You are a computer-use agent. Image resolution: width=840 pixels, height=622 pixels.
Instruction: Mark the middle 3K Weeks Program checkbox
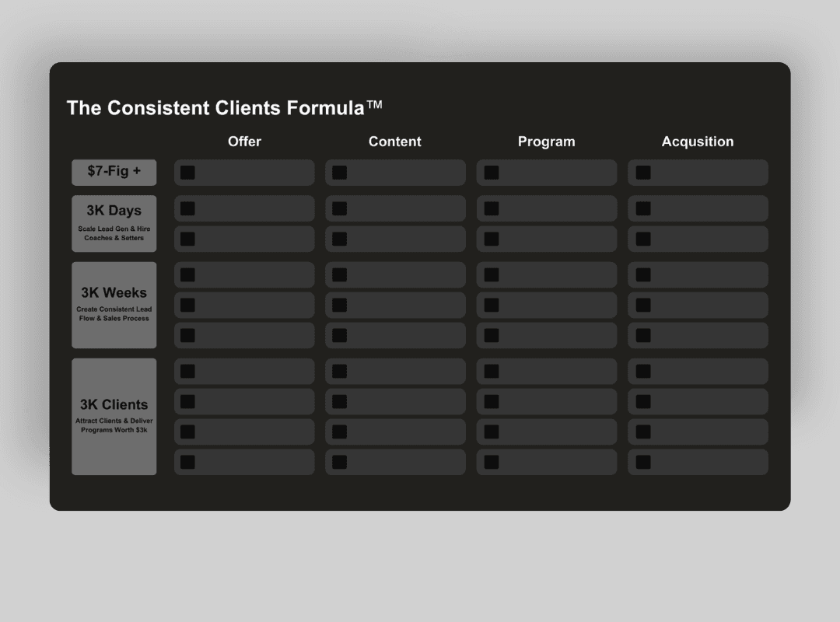[492, 306]
